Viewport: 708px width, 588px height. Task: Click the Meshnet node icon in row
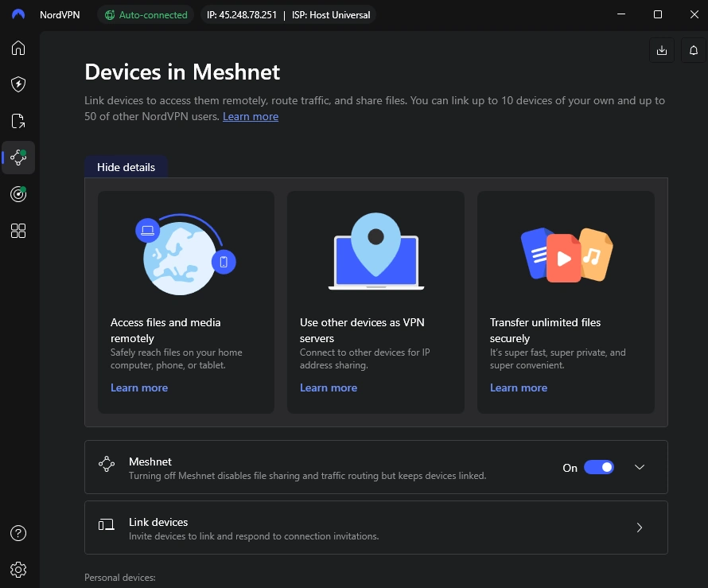click(x=107, y=464)
